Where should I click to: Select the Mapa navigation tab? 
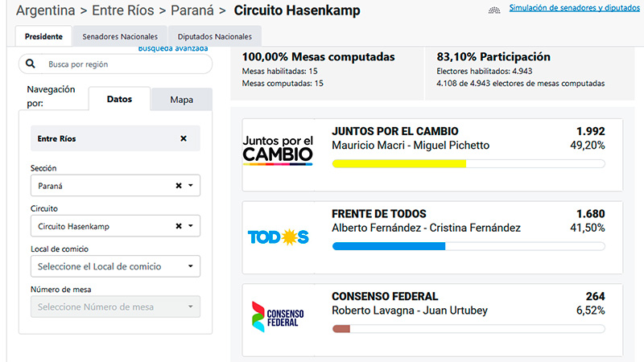pos(182,100)
